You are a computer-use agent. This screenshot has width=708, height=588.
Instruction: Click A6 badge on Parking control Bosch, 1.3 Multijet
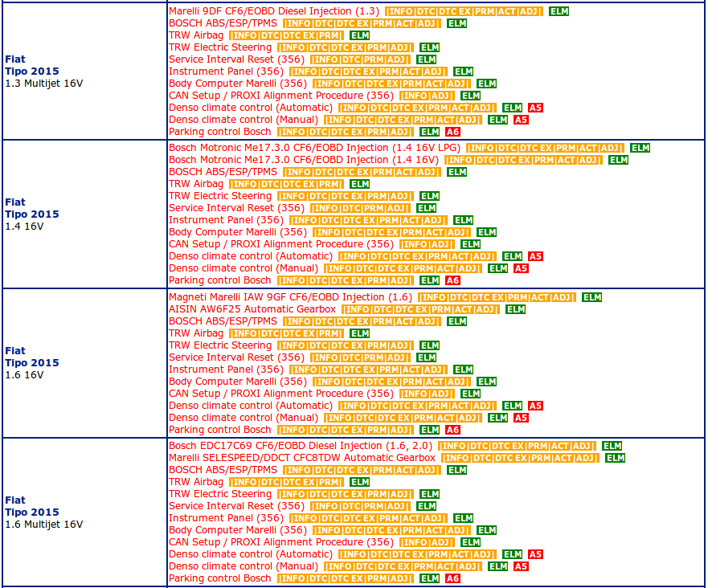pyautogui.click(x=452, y=132)
